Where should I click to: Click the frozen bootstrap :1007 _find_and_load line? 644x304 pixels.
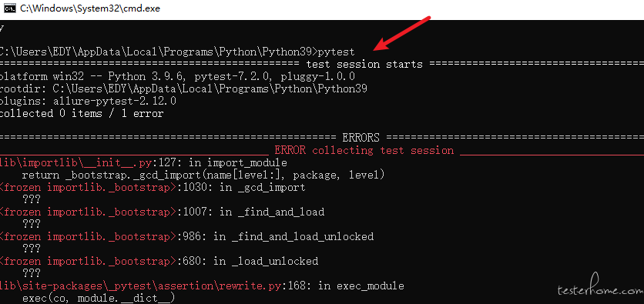(x=162, y=212)
